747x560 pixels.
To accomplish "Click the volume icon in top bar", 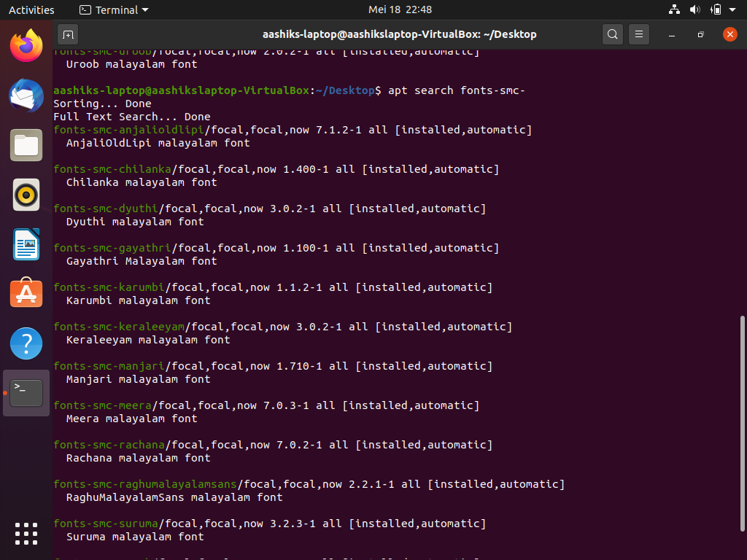I will click(694, 10).
